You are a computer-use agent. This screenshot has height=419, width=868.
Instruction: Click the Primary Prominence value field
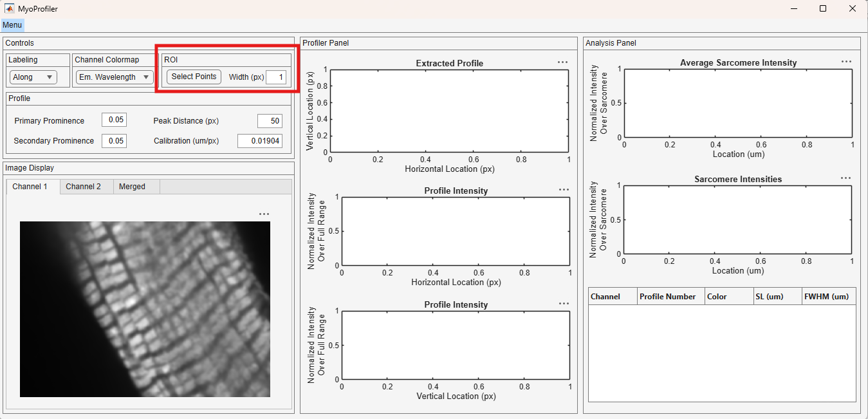[114, 120]
